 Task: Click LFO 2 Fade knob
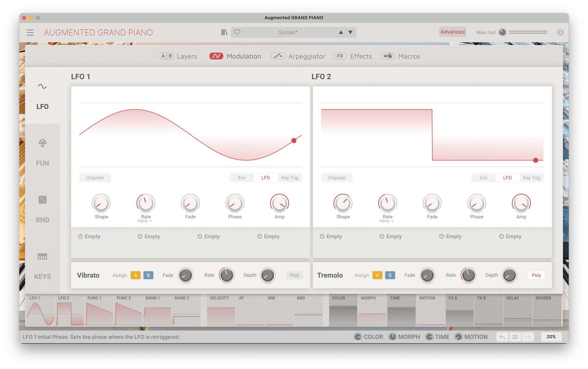(x=432, y=203)
